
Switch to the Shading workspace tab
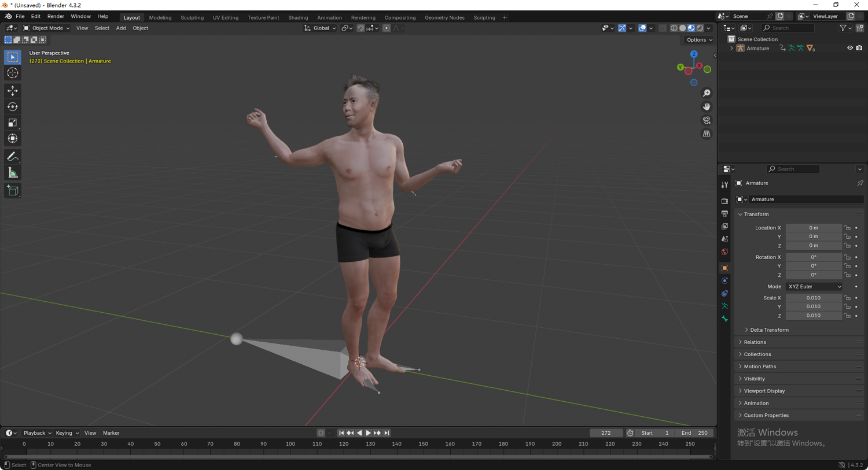298,17
